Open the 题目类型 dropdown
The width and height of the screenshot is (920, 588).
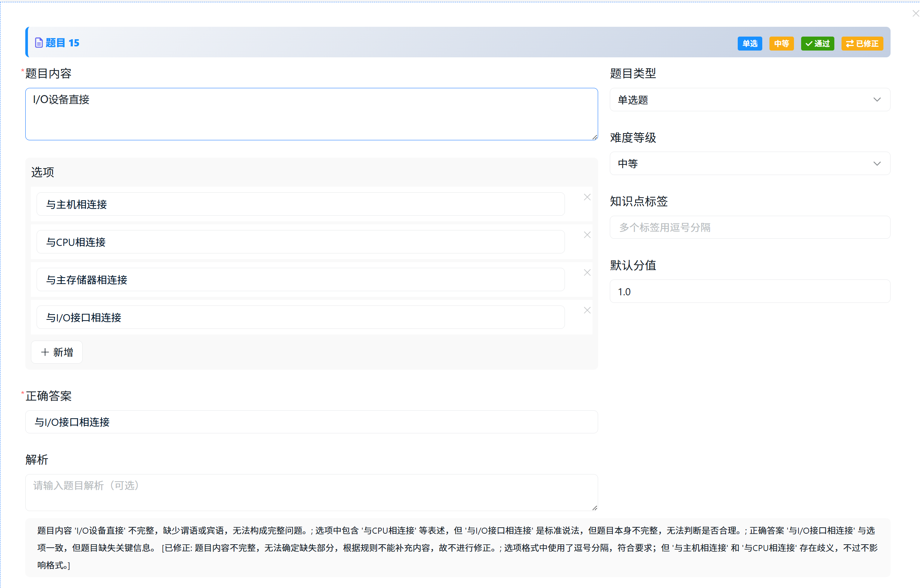749,100
